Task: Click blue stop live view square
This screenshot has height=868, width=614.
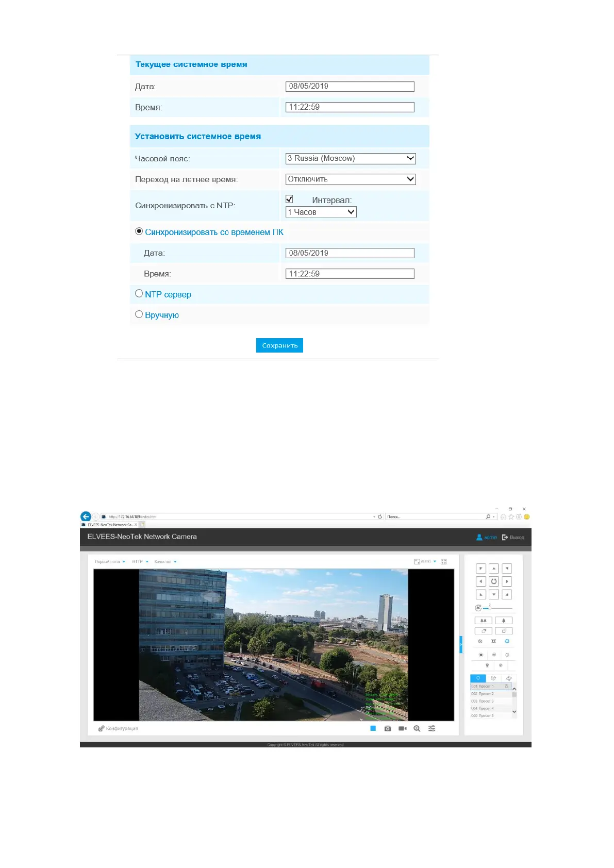Action: click(373, 728)
